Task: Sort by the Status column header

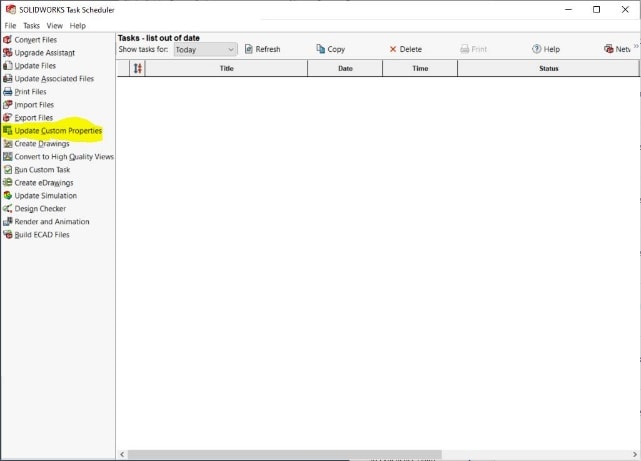Action: [548, 68]
